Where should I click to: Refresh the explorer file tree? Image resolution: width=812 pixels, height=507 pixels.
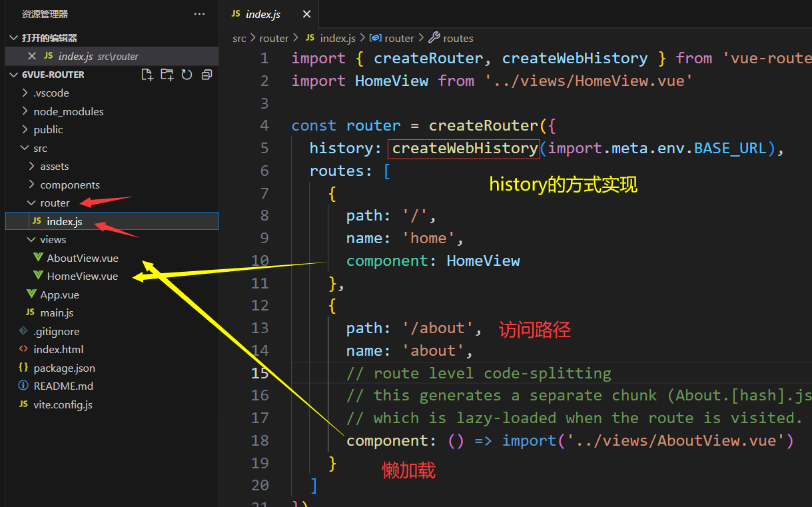(187, 75)
